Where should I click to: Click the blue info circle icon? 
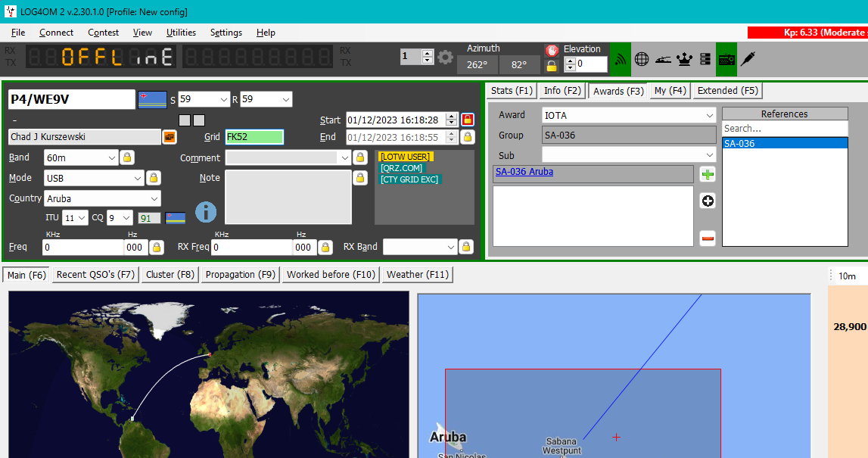point(206,212)
